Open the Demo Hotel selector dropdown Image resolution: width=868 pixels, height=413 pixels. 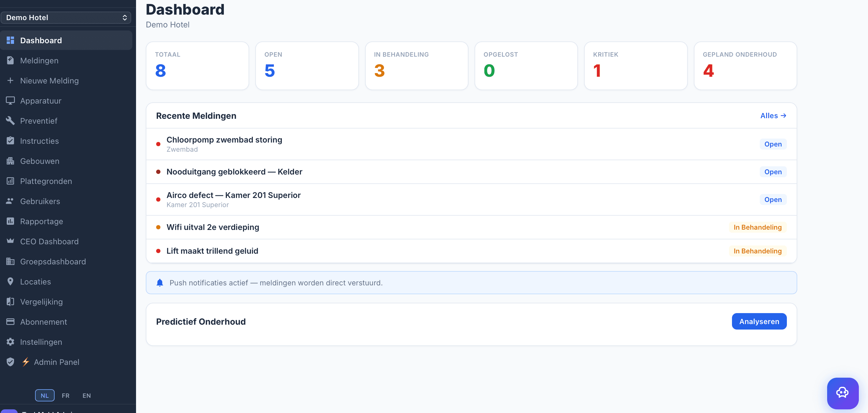pos(66,17)
